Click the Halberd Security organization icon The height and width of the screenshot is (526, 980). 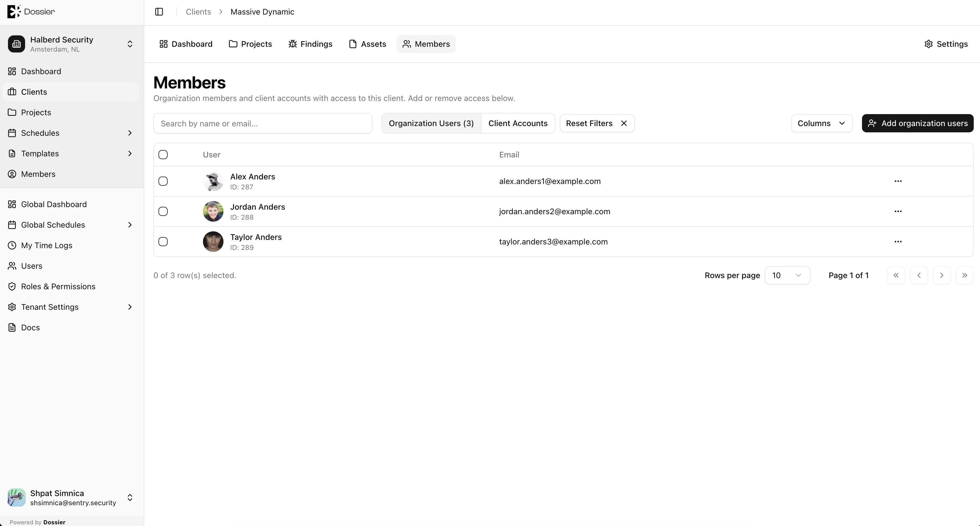click(16, 44)
